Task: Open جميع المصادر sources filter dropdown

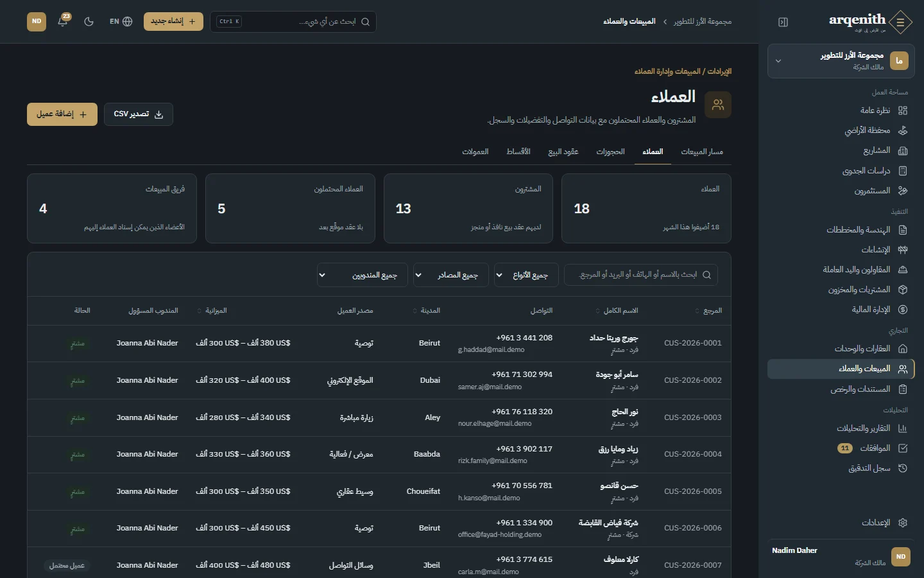Action: (x=450, y=275)
